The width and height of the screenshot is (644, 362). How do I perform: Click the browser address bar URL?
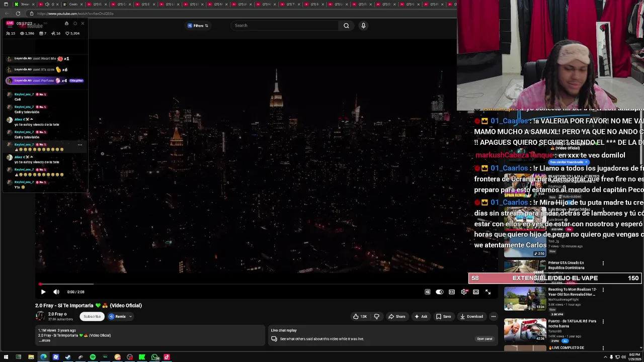click(75, 14)
